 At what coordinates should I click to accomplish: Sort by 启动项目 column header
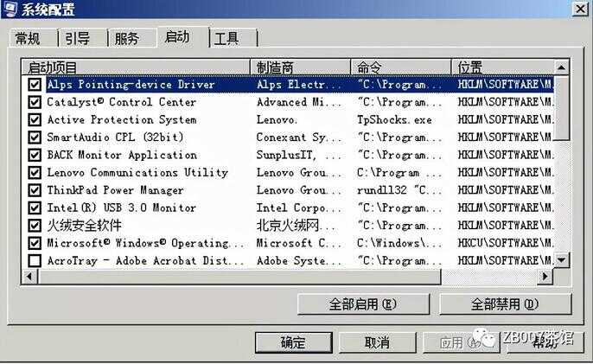137,67
